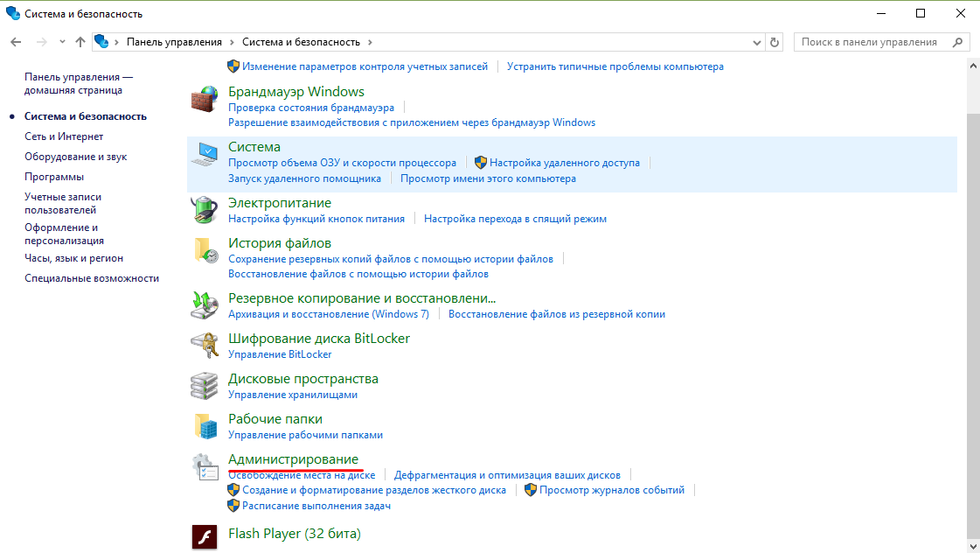
Task: Expand chevron after 'Панель управления' breadcrumb
Action: (232, 42)
